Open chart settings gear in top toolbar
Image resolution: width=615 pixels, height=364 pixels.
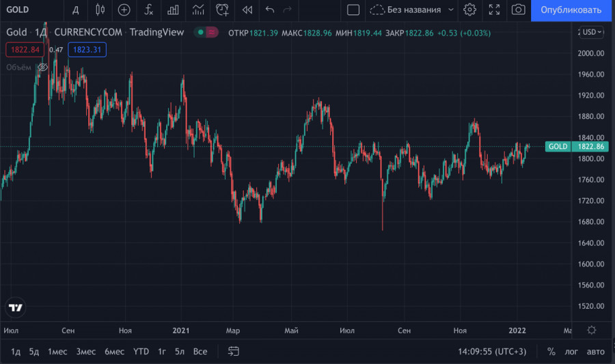pyautogui.click(x=469, y=10)
